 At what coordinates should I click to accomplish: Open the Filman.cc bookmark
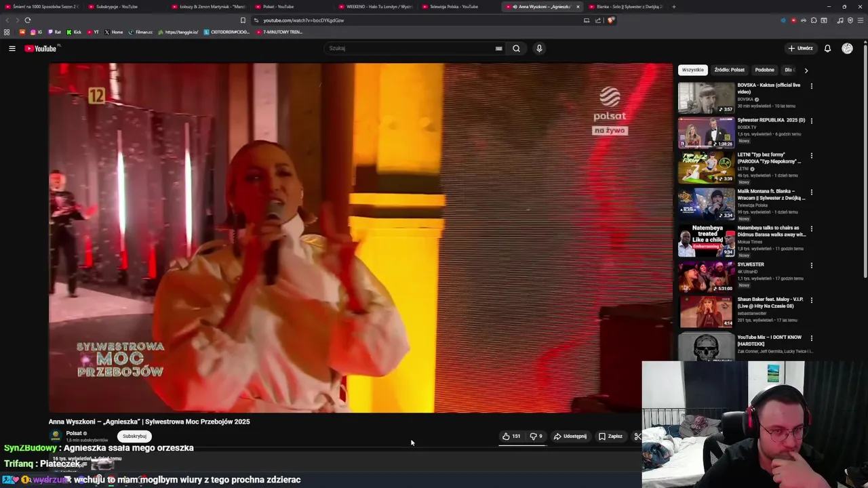click(141, 32)
